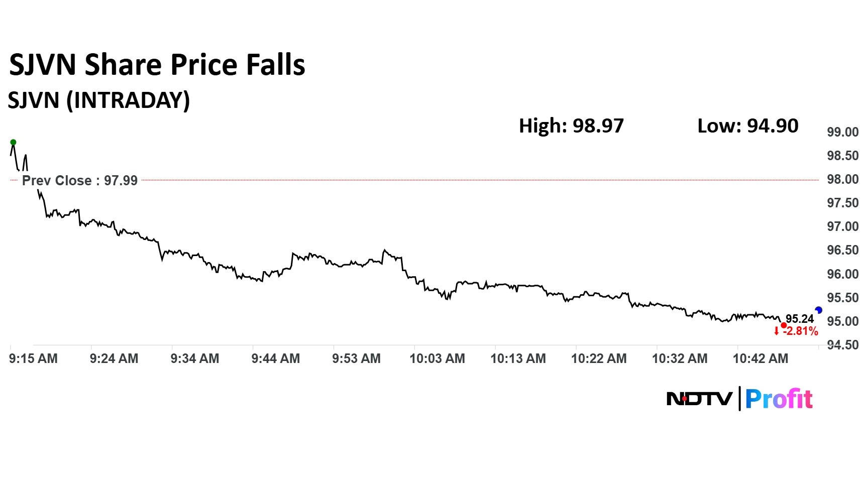The height and width of the screenshot is (488, 868).
Task: Click the 10:42 AM time axis label
Action: 760,358
